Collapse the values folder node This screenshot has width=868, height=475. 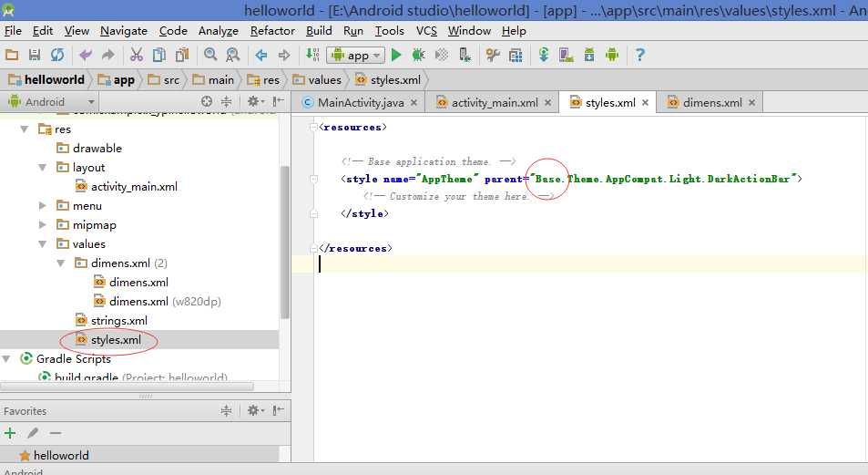[42, 243]
